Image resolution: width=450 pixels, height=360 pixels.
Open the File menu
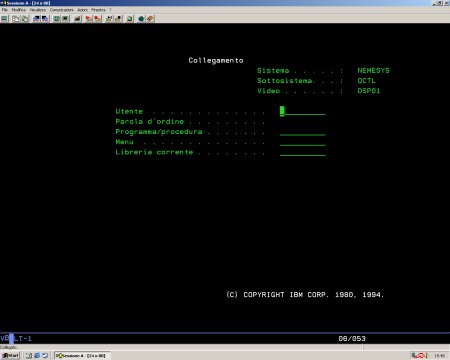pyautogui.click(x=4, y=10)
